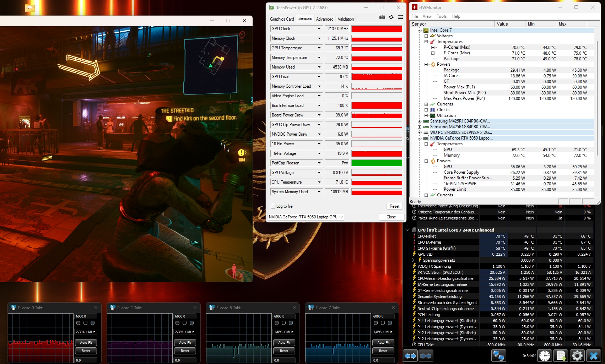Open the GPU-Z hamburger menu
Screen dimensions: 605x364
[x=400, y=17]
